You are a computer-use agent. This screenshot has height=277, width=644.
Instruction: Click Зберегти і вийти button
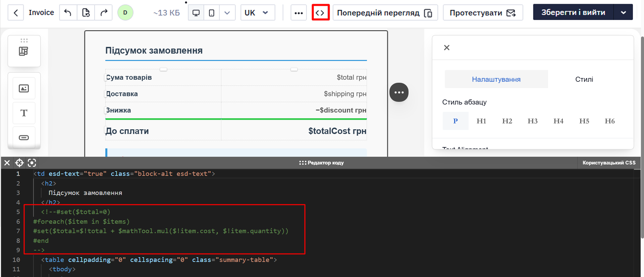[573, 12]
